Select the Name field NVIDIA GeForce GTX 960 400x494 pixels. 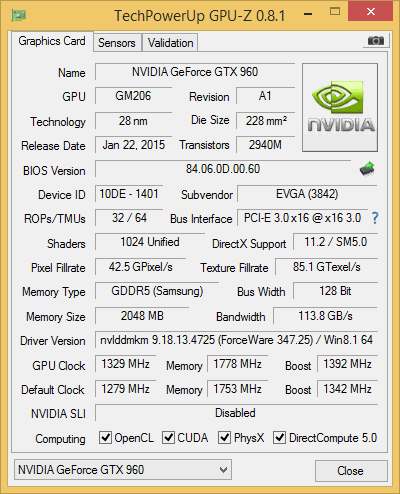[195, 72]
